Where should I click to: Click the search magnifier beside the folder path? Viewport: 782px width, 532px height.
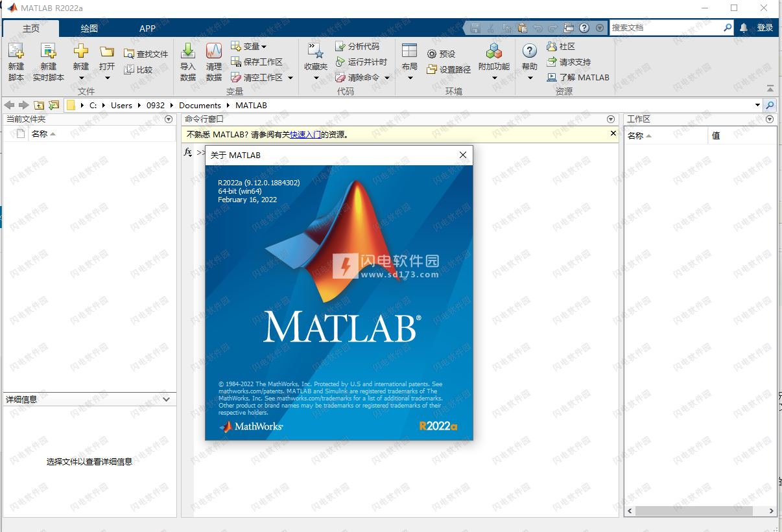pyautogui.click(x=770, y=105)
